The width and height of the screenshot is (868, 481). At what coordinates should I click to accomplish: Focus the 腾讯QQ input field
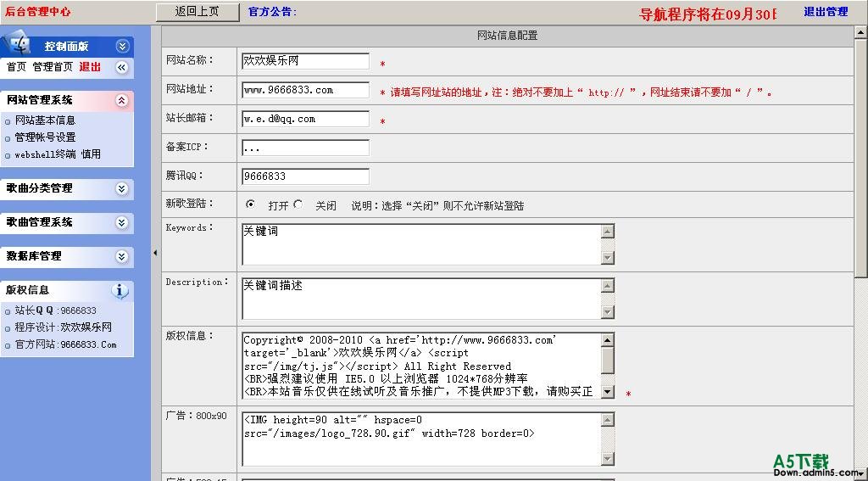click(305, 176)
